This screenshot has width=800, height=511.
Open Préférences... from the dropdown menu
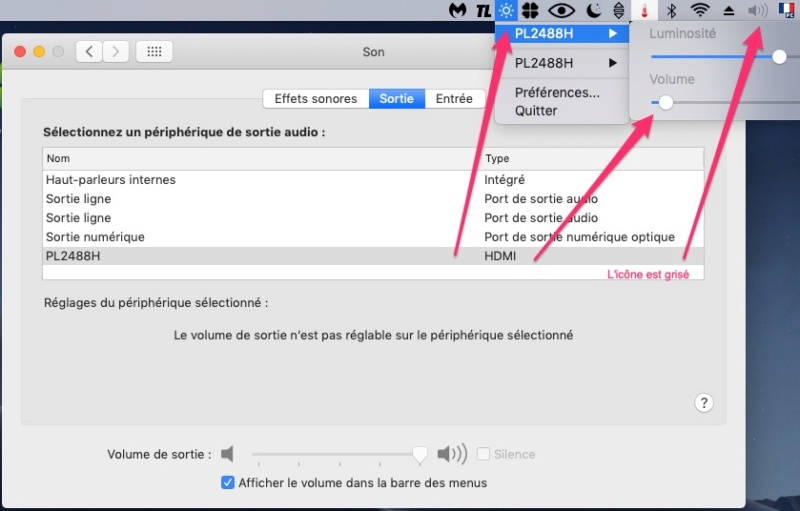[x=557, y=92]
